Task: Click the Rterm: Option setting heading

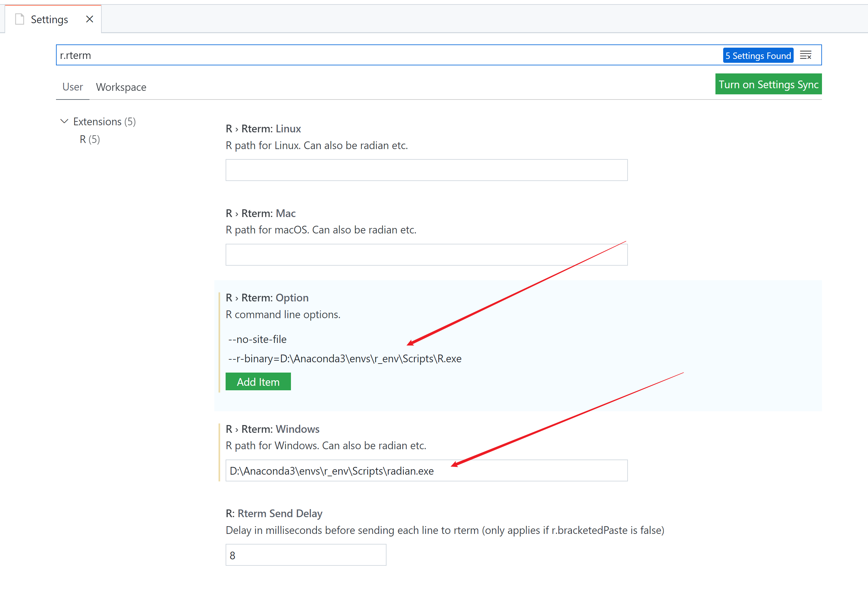Action: coord(267,298)
